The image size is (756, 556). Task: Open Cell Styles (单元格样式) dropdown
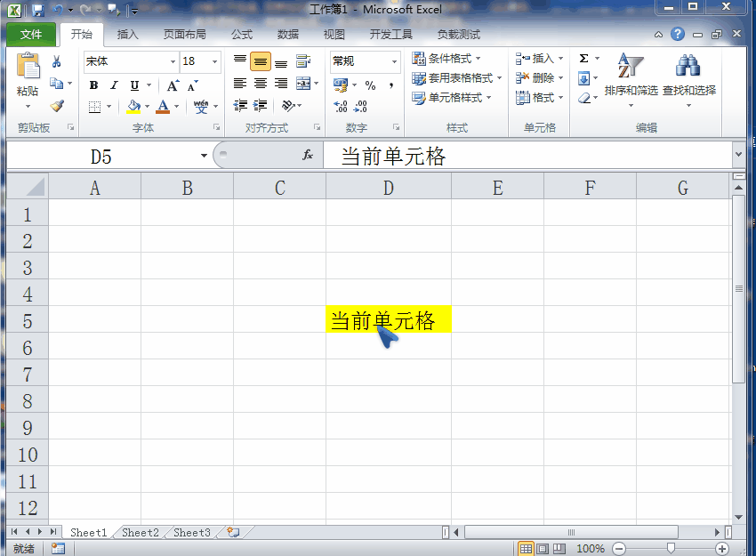[x=452, y=97]
